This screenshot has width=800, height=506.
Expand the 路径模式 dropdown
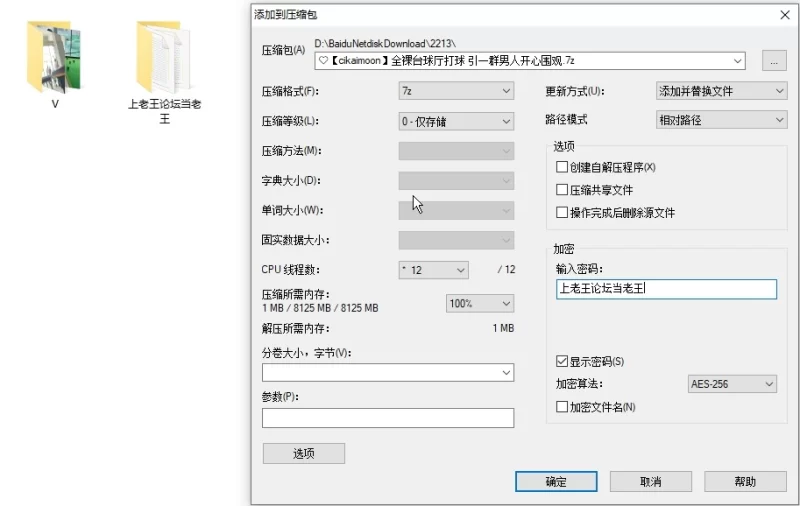click(721, 120)
